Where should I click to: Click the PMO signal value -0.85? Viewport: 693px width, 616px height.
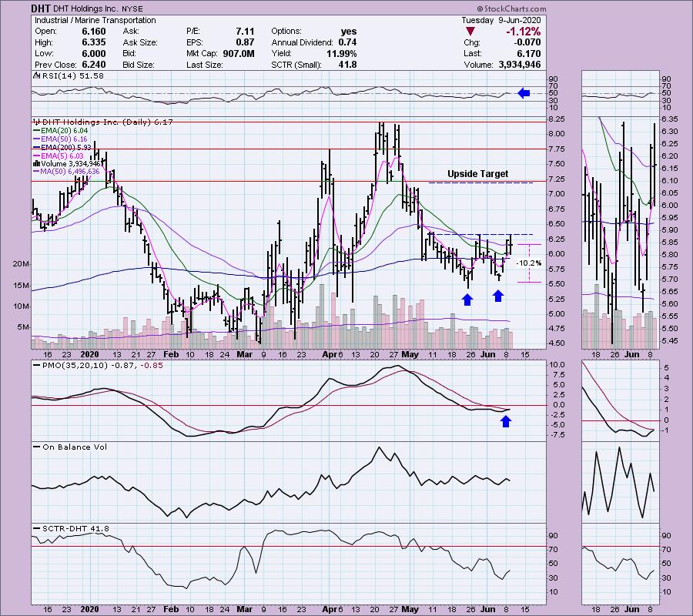(152, 366)
